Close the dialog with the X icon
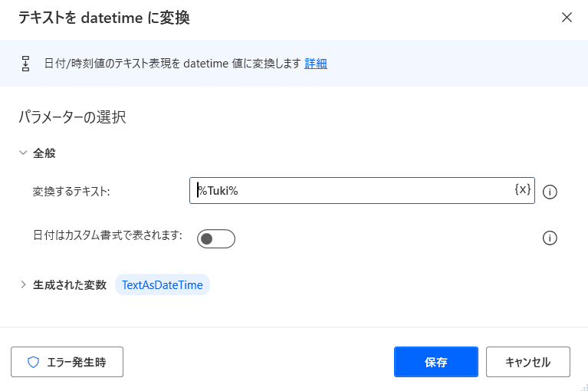 [x=567, y=17]
